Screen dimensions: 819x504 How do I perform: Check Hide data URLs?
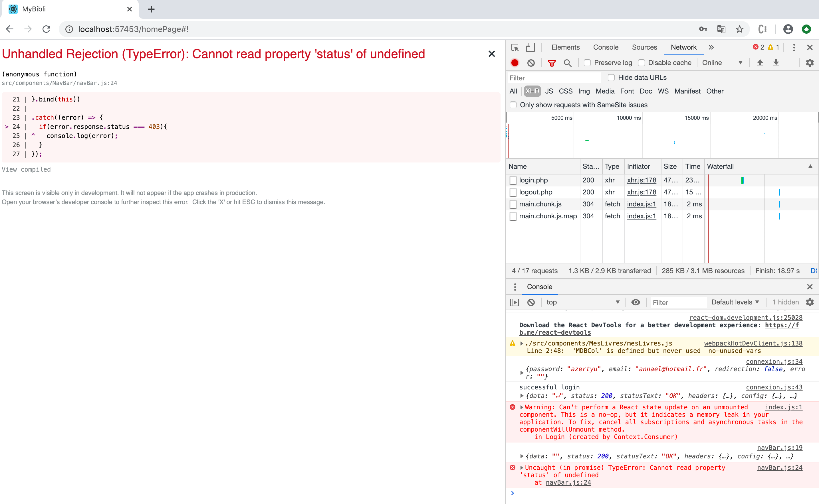coord(611,77)
